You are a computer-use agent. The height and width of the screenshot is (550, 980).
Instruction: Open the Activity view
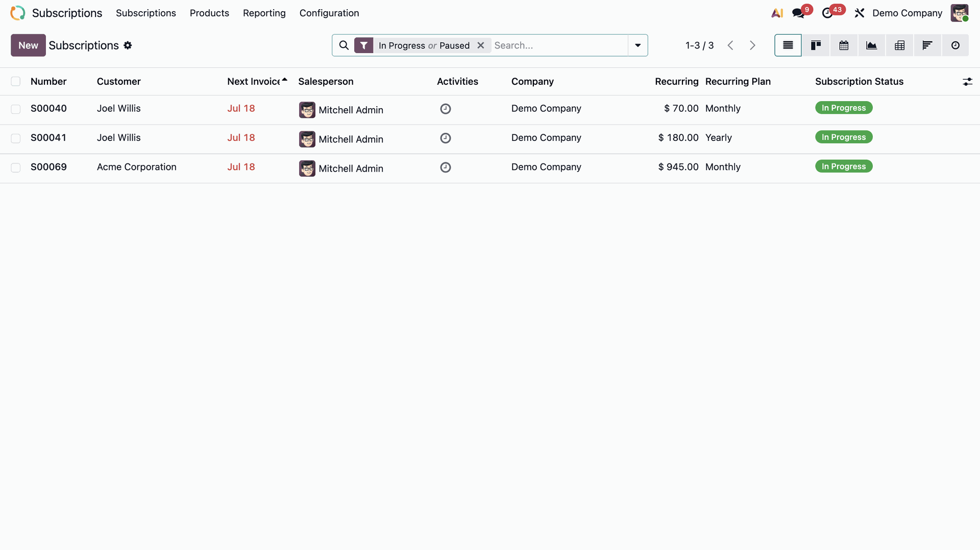pos(955,45)
